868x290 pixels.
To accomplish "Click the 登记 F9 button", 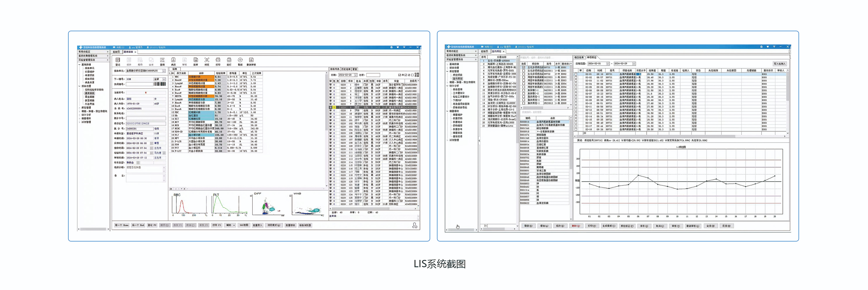I will click(x=152, y=225).
